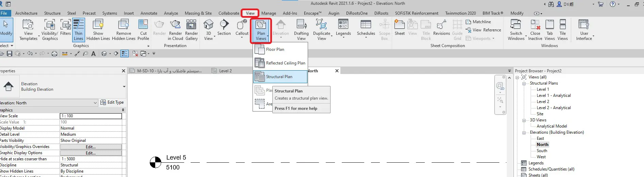644x177 pixels.
Task: Click Close Inactive views
Action: 535,30
